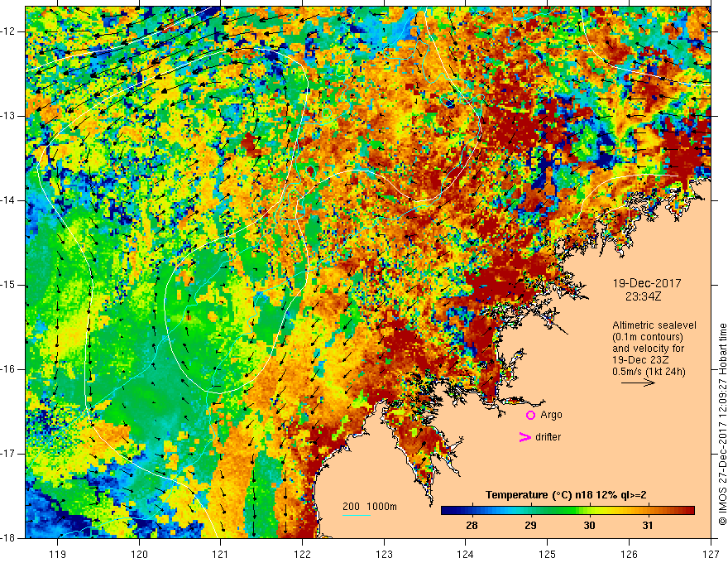This screenshot has height=563, width=728.
Task: Click longitude axis label '127'
Action: pyautogui.click(x=711, y=554)
